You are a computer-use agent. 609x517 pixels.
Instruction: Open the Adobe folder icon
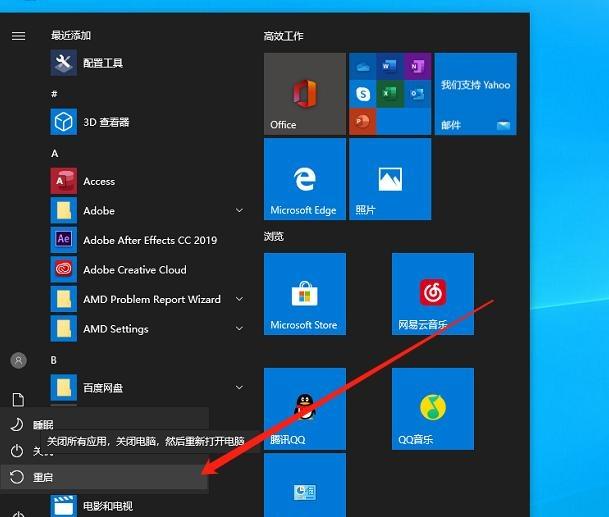coord(64,211)
